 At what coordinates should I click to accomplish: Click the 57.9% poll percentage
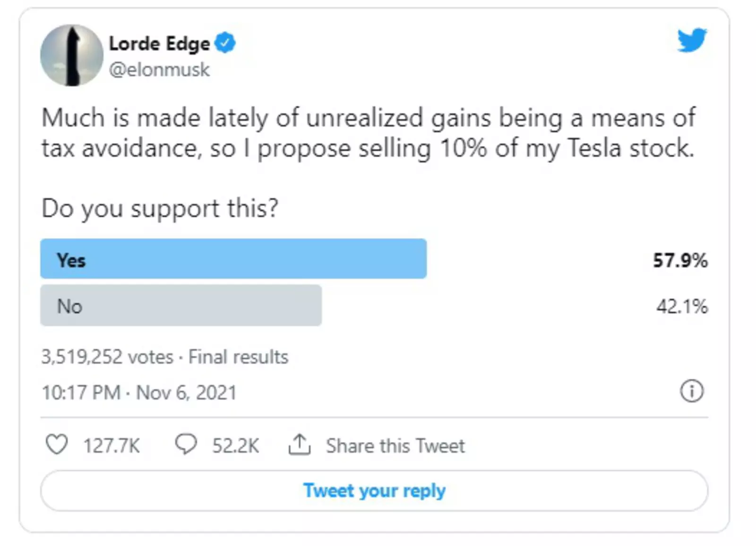pos(680,260)
